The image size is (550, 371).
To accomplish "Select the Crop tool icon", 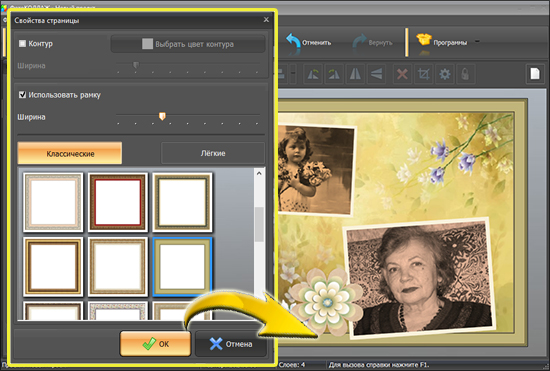I will coord(423,74).
